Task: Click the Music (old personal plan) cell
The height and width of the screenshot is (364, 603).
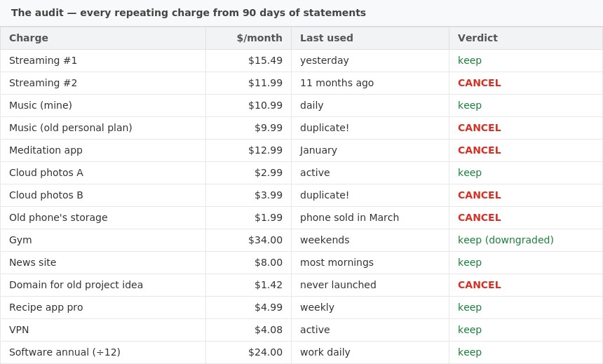Action: click(103, 128)
